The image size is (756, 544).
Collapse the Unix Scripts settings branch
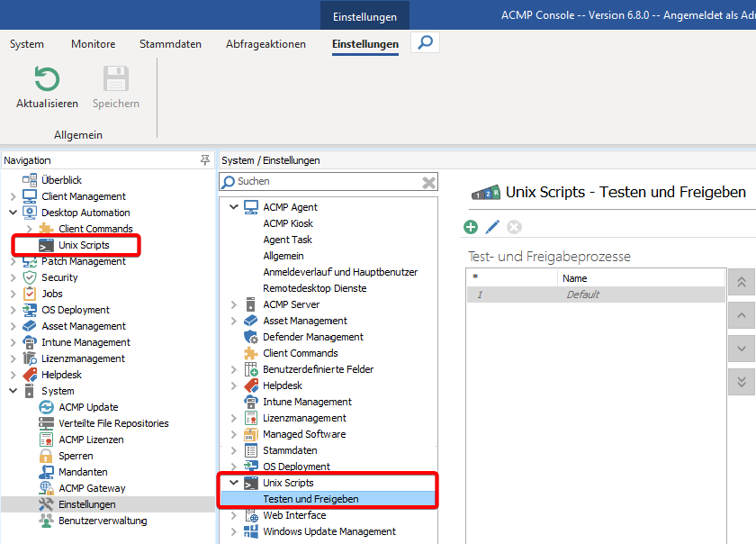[x=233, y=482]
